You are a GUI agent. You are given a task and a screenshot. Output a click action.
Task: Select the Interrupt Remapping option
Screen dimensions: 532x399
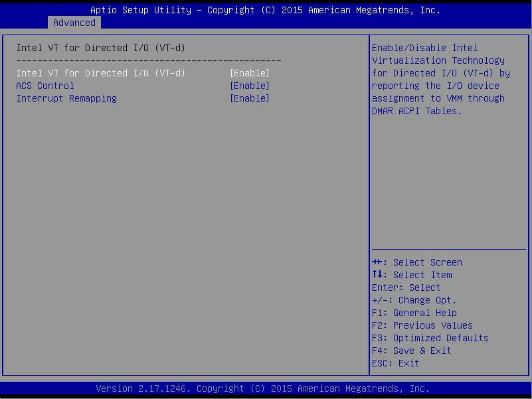coord(66,98)
